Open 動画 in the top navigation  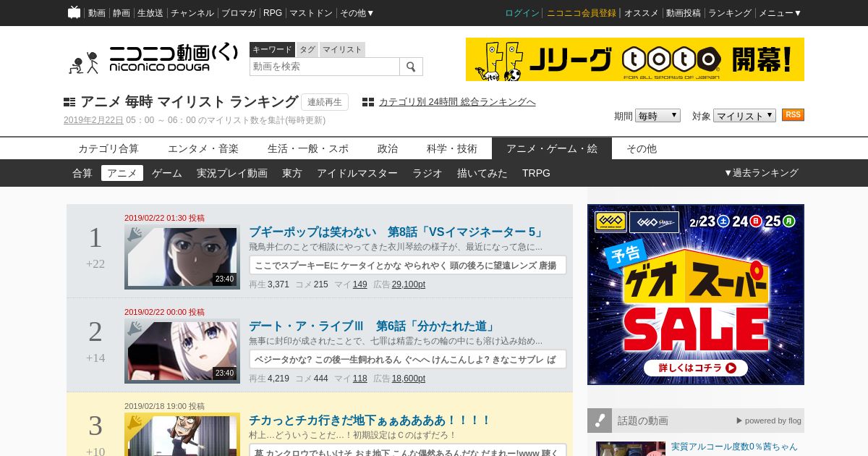[97, 13]
